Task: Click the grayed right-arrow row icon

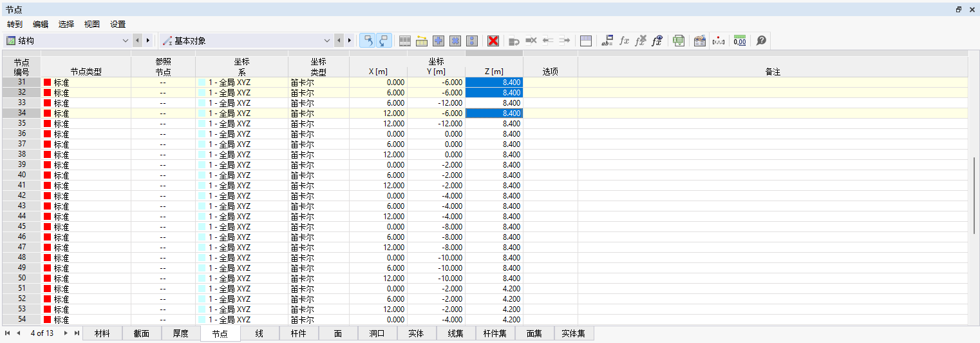Action: click(x=565, y=41)
